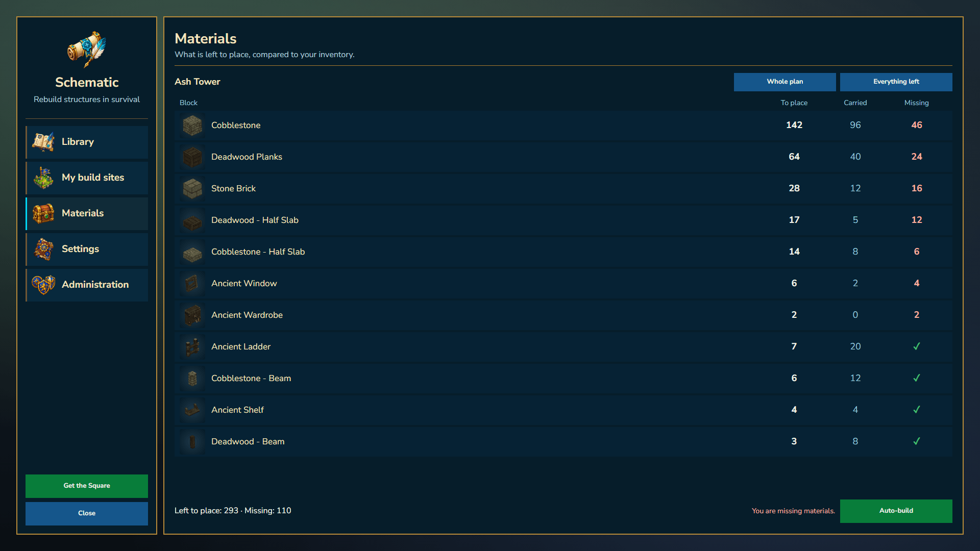Click the Cobblestone block icon
The height and width of the screenshot is (551, 980).
[x=192, y=126]
